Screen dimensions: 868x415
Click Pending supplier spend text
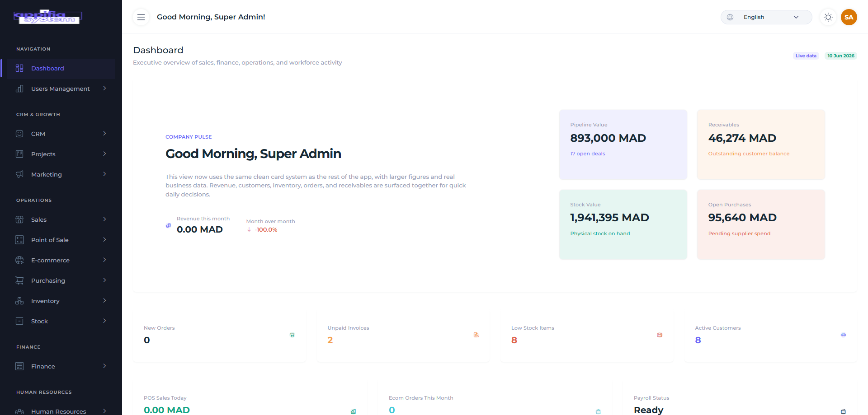tap(739, 233)
